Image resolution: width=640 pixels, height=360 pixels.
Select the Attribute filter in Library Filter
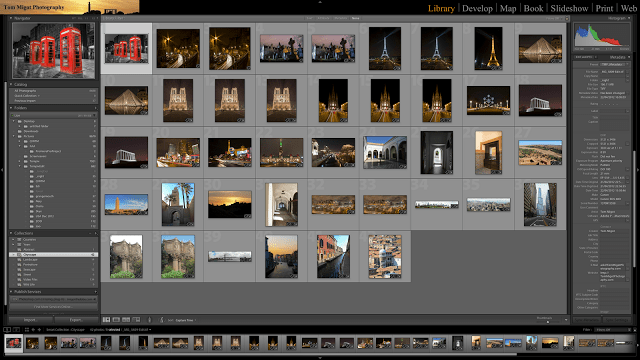tap(324, 18)
